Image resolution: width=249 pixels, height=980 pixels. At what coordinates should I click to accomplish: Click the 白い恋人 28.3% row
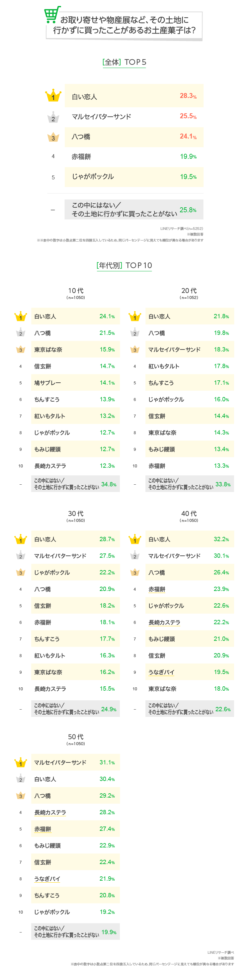[134, 96]
